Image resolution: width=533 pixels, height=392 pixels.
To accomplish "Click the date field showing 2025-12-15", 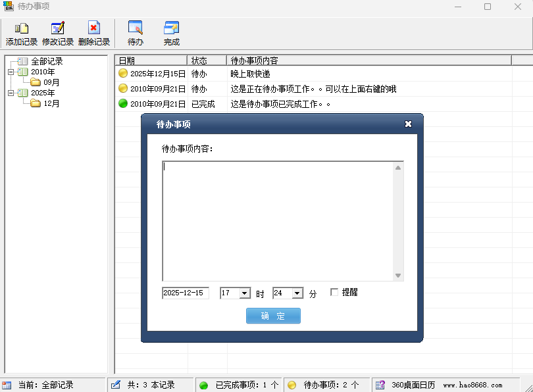I will click(x=185, y=293).
